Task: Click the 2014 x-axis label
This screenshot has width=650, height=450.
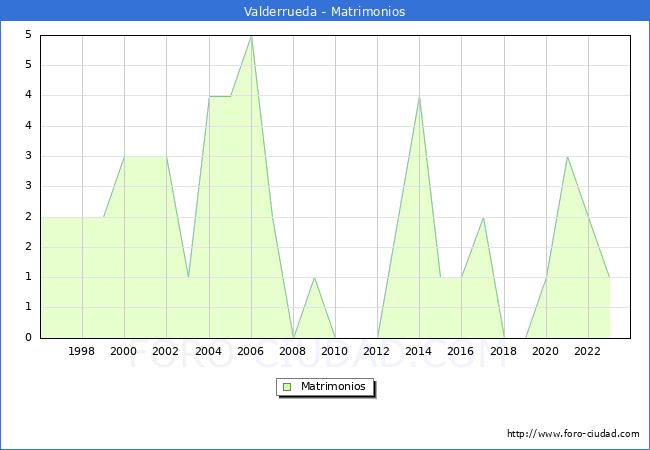Action: (419, 351)
